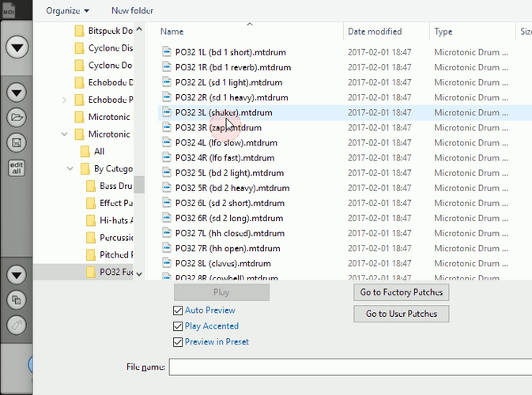Select the Cyclone Dis folder
This screenshot has height=395, width=532.
click(104, 48)
